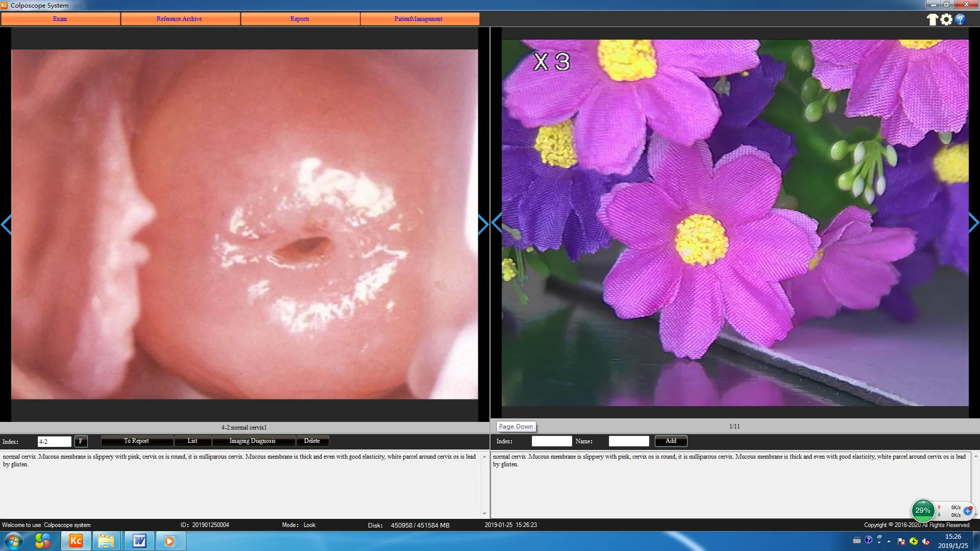
Task: Open the PatientManagement tab
Action: (x=418, y=19)
